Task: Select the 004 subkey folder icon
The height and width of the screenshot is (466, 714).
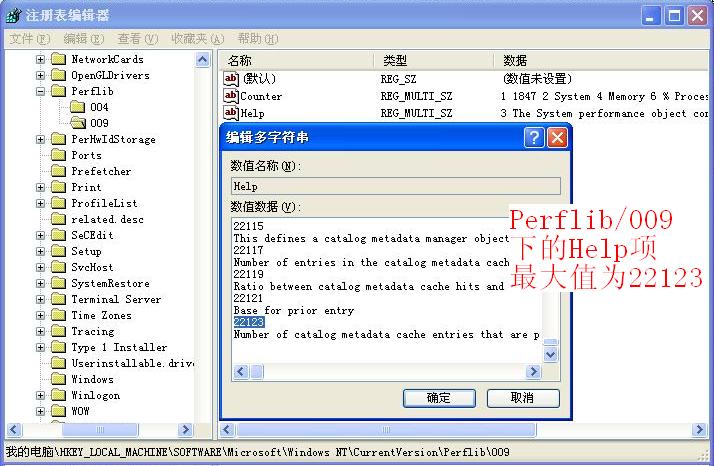Action: (78, 107)
